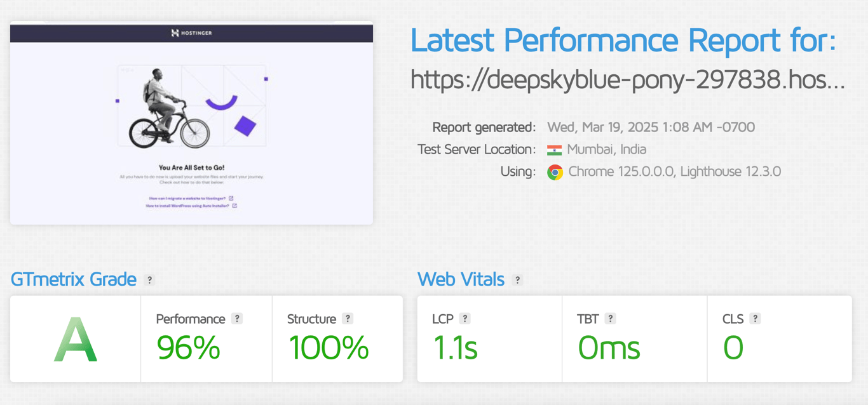
Task: Open the LCP help tooltip icon
Action: (x=466, y=319)
